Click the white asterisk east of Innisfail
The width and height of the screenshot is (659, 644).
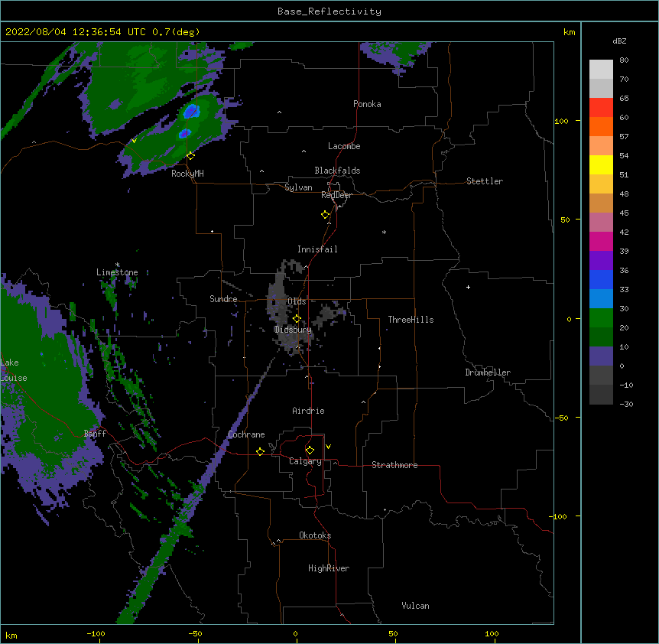(x=384, y=232)
